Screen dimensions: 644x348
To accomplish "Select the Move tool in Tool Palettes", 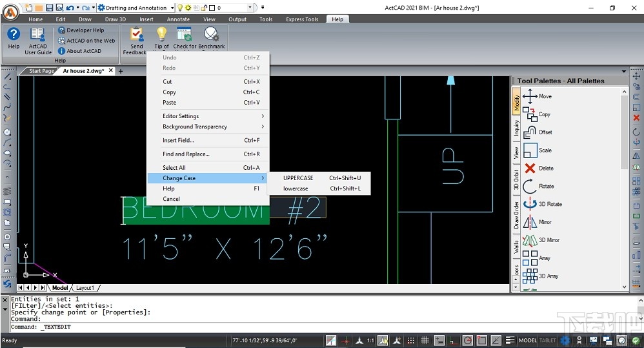I will 530,96.
